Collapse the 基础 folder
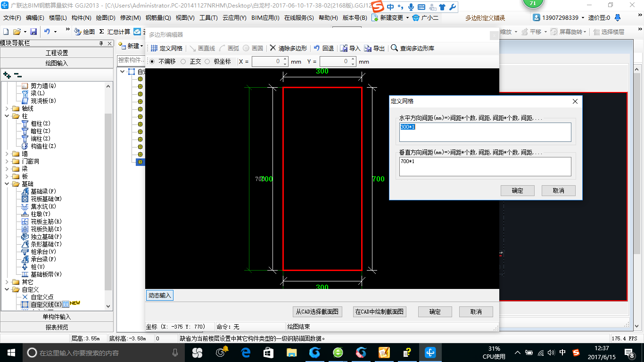 pyautogui.click(x=7, y=184)
